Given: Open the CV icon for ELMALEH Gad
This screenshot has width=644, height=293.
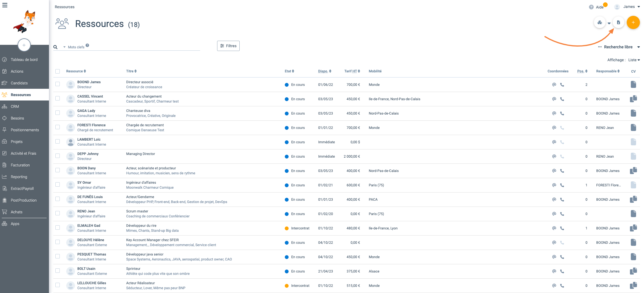Looking at the screenshot, I should point(633,228).
